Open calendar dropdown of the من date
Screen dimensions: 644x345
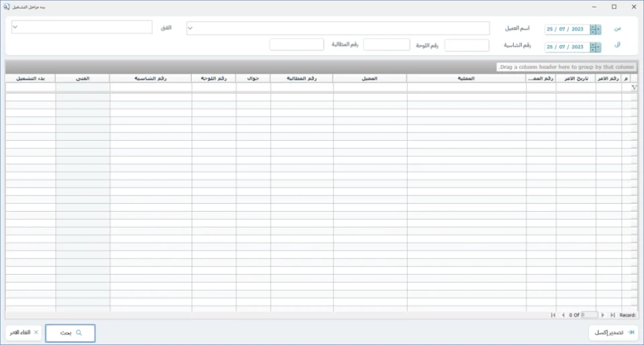pyautogui.click(x=598, y=29)
